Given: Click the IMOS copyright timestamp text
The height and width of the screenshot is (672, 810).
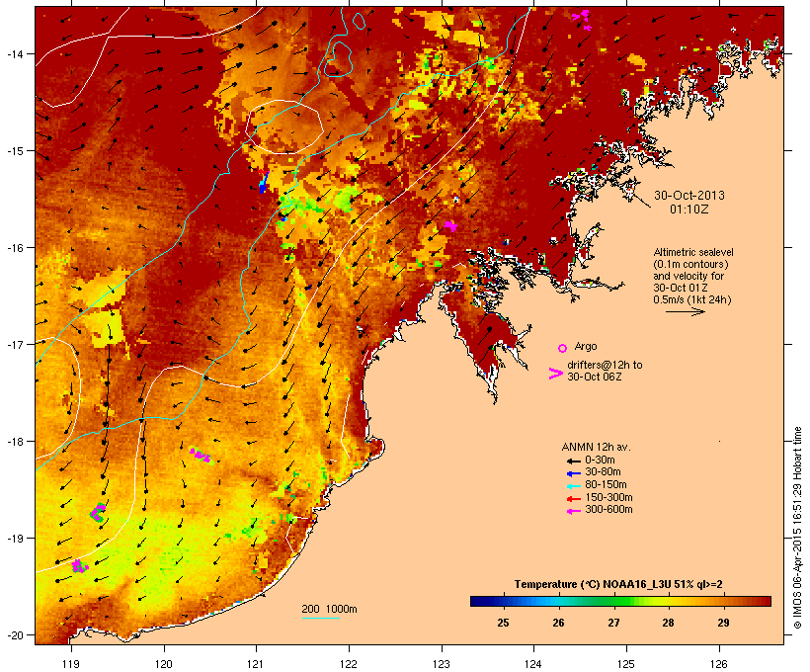Looking at the screenshot, I should 797,529.
